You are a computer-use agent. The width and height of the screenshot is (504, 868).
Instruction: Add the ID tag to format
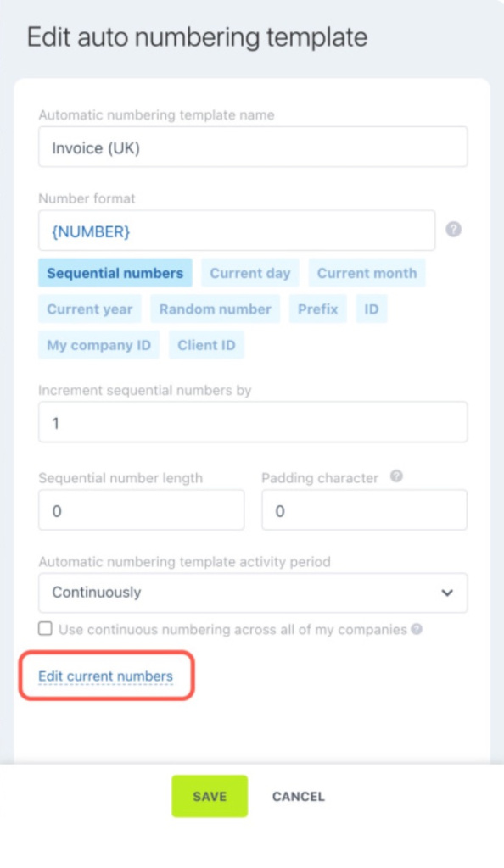tap(371, 309)
